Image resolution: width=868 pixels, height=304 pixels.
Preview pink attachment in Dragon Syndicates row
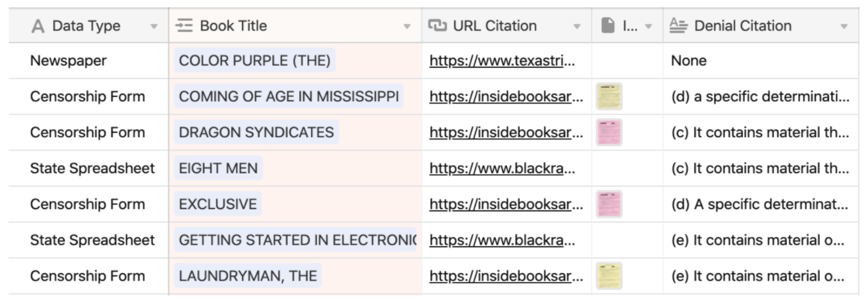click(x=609, y=132)
